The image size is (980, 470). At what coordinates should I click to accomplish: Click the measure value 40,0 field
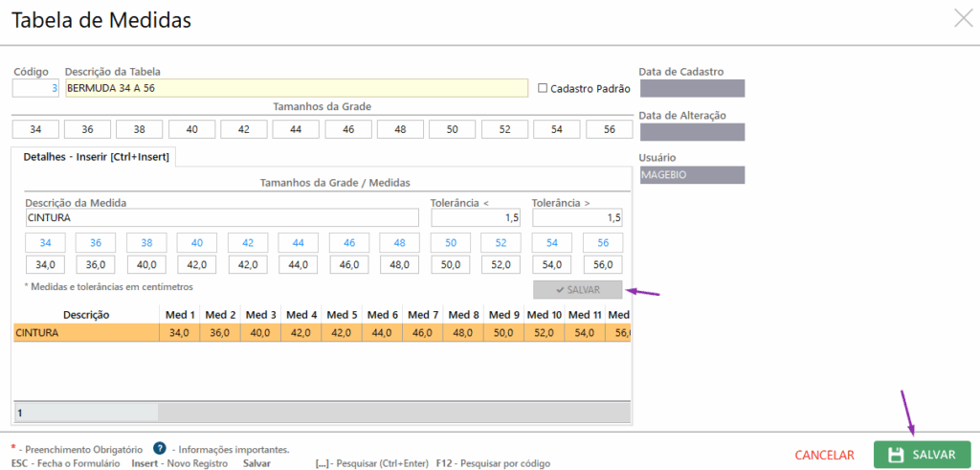(146, 265)
